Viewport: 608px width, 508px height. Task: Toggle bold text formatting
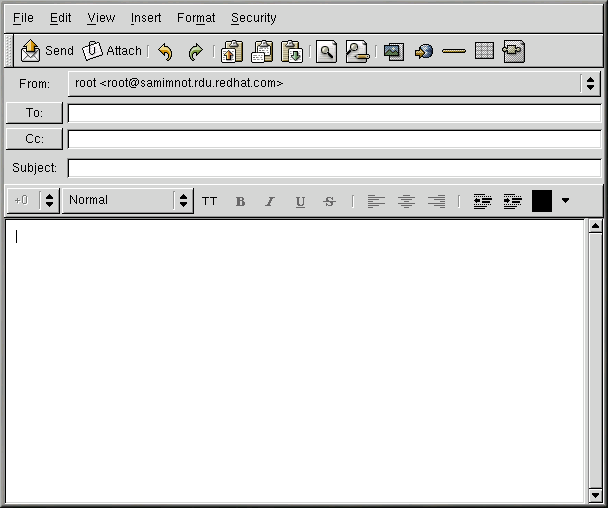click(x=240, y=201)
